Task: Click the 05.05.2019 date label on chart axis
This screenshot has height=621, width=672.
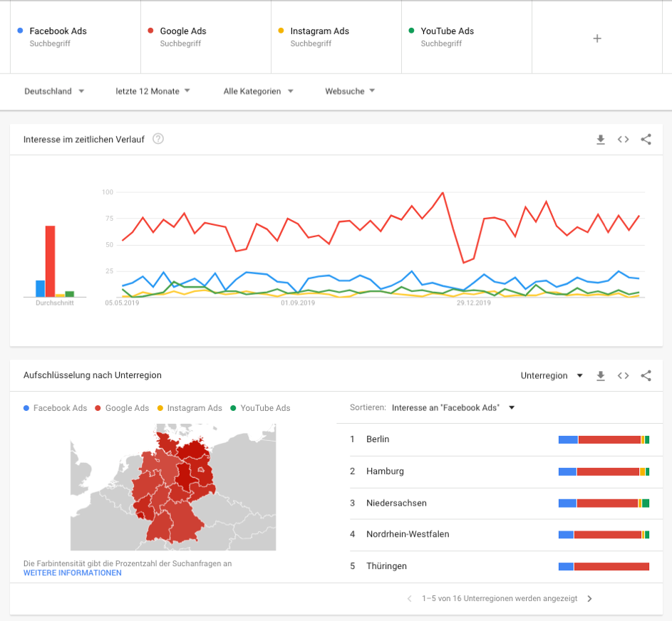Action: 122,303
